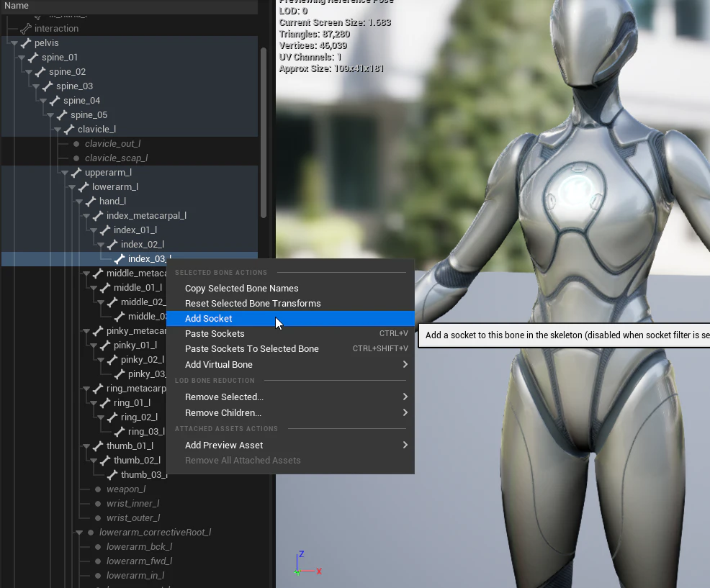Click the bone icon beside spine_01
The height and width of the screenshot is (588, 710).
(33, 58)
